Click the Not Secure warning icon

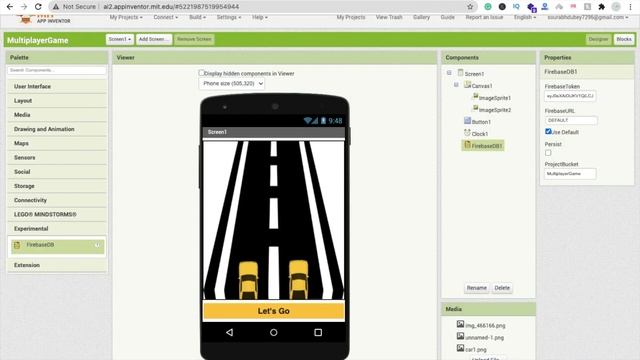(56, 7)
